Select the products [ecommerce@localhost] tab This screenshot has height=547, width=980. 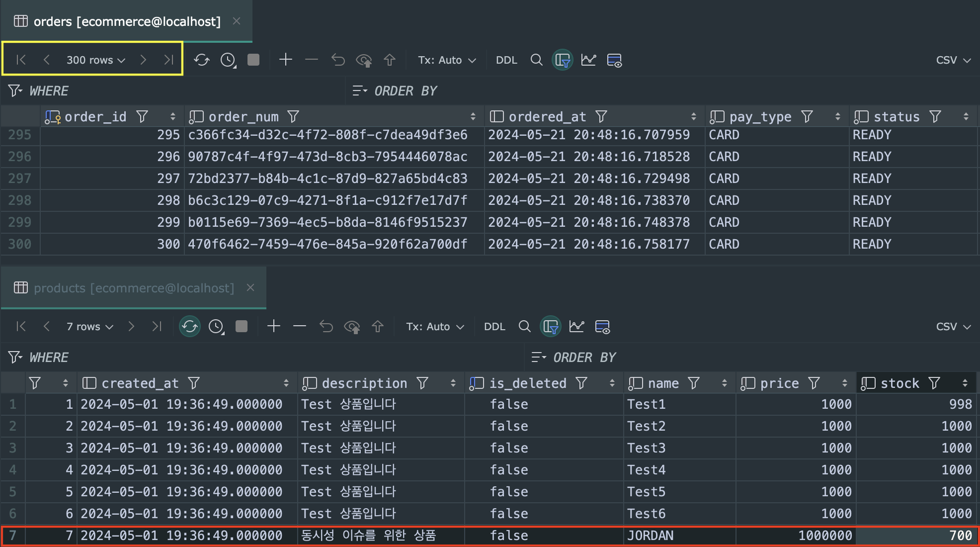click(x=134, y=288)
